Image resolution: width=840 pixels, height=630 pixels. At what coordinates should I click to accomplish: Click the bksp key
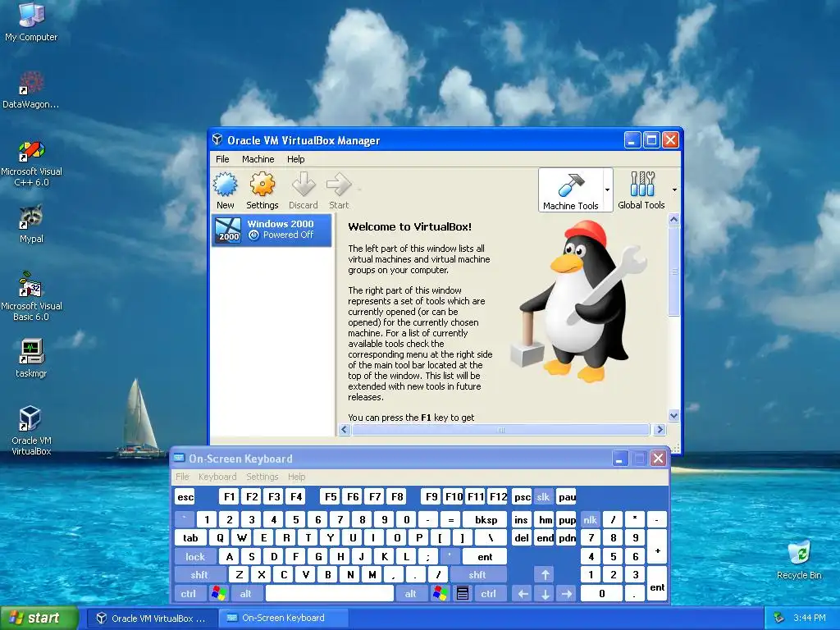pos(486,519)
